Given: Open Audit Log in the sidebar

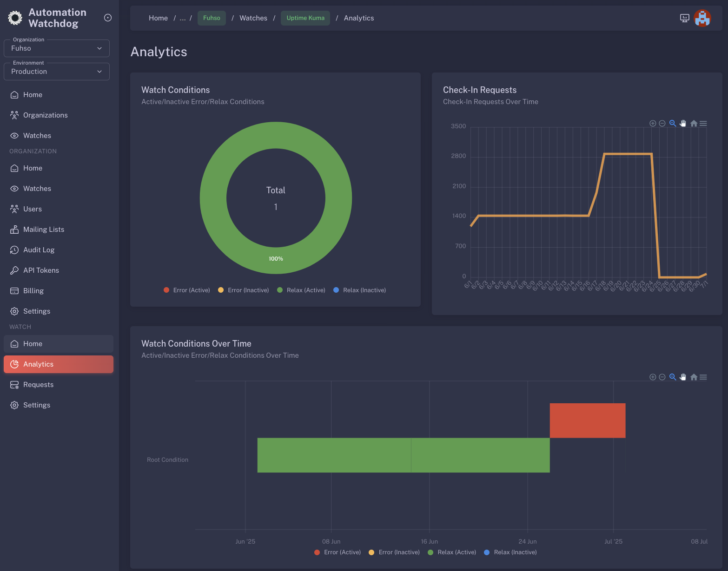Looking at the screenshot, I should pyautogui.click(x=39, y=250).
